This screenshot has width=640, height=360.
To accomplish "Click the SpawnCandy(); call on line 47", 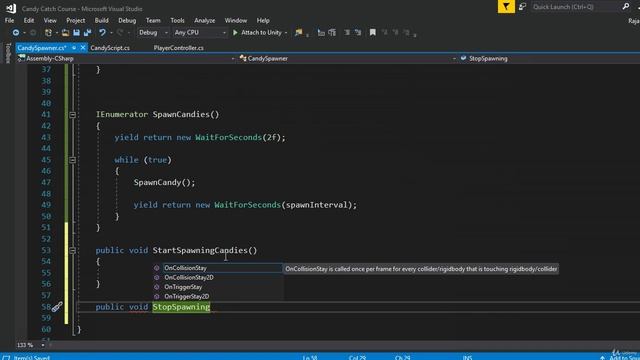I will [164, 182].
